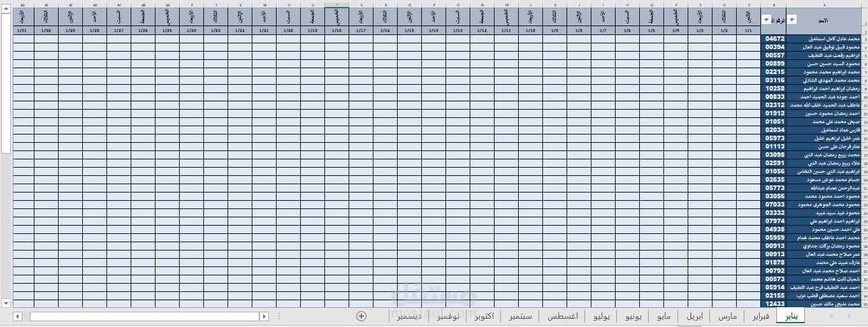Select the date cell 1/26
This screenshot has height=327, width=868.
143,31
